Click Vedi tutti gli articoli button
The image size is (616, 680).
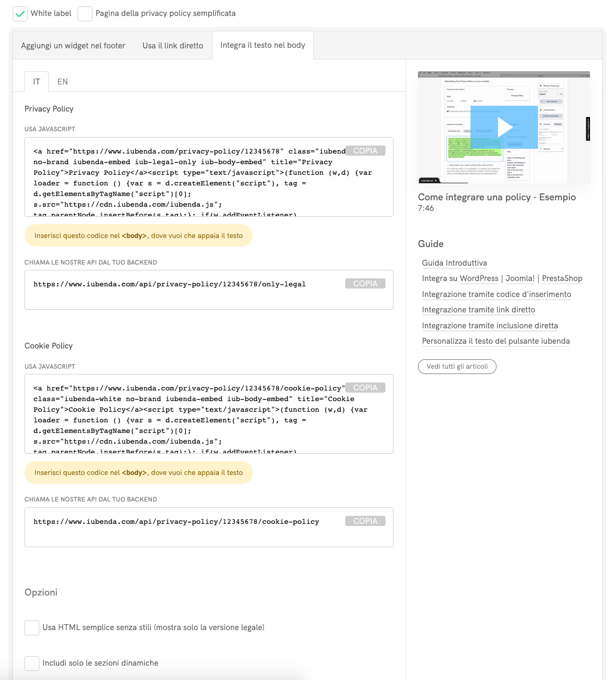pyautogui.click(x=457, y=367)
